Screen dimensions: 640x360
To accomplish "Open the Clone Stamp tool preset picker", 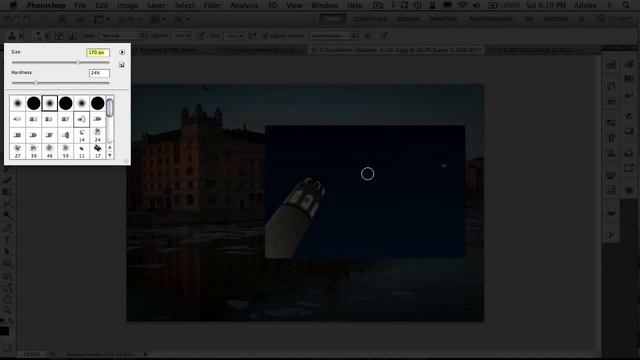I will (x=16, y=36).
